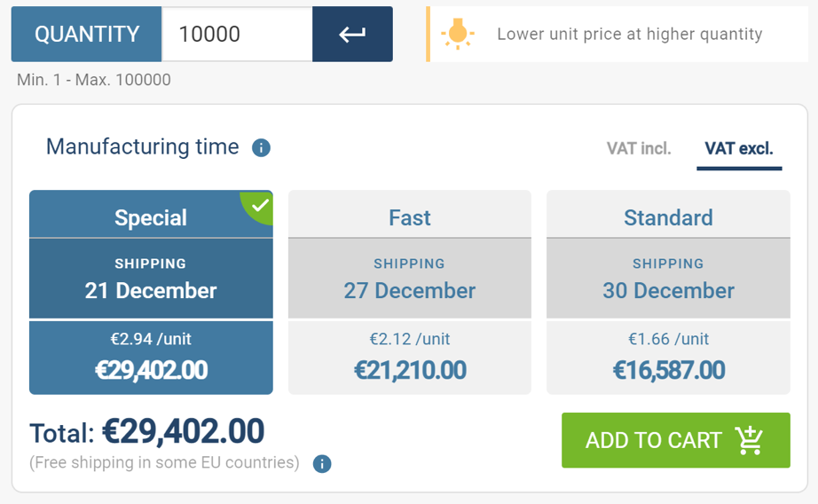Click the cart icon in Add to Cart
The height and width of the screenshot is (504, 818).
749,440
